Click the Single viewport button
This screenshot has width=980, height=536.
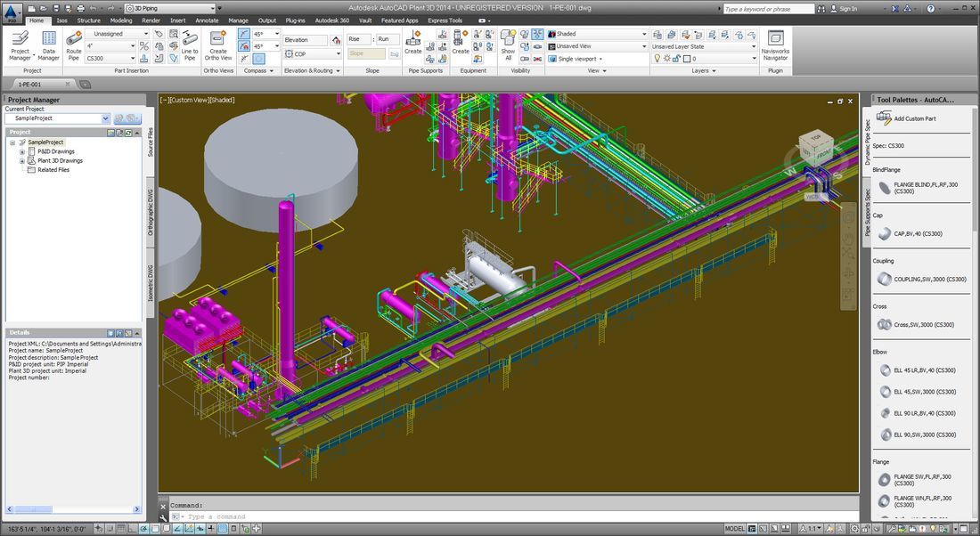[x=576, y=59]
